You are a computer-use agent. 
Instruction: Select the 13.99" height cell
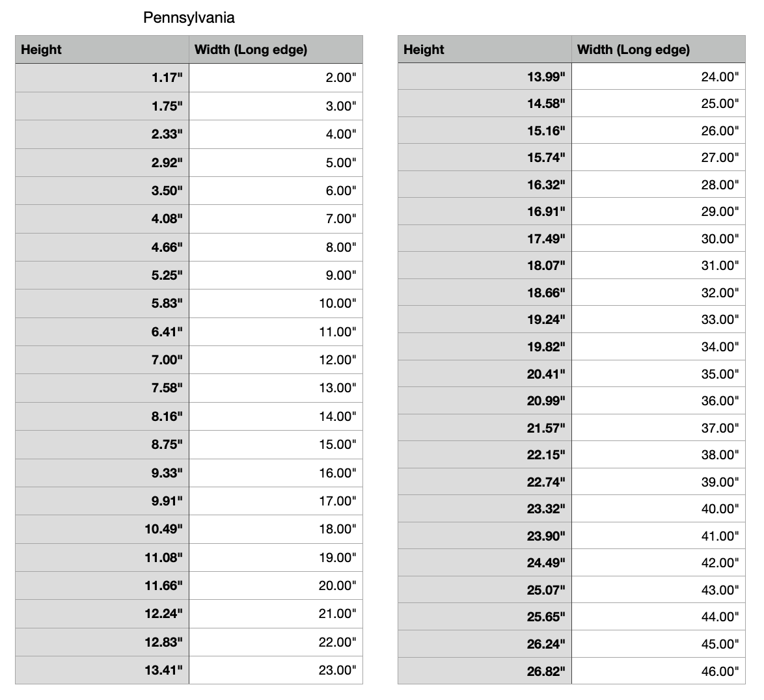[x=546, y=77]
